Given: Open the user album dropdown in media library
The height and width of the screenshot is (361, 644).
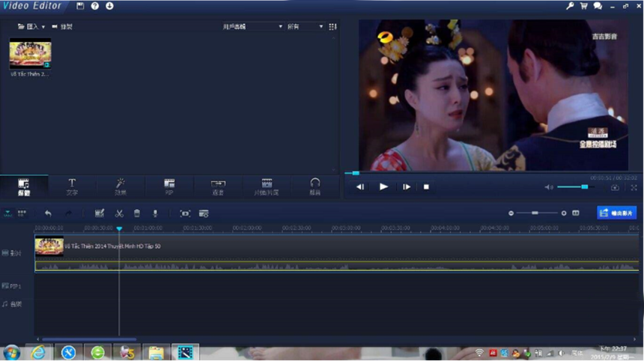Looking at the screenshot, I should [x=252, y=26].
